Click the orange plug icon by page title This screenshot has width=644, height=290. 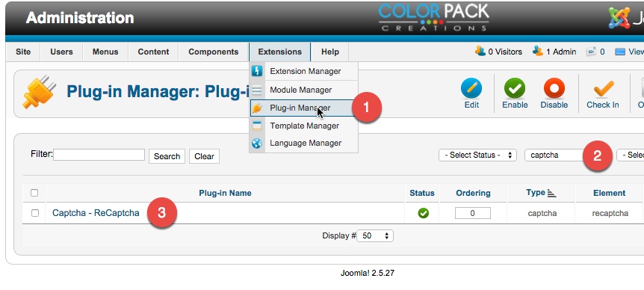point(40,92)
